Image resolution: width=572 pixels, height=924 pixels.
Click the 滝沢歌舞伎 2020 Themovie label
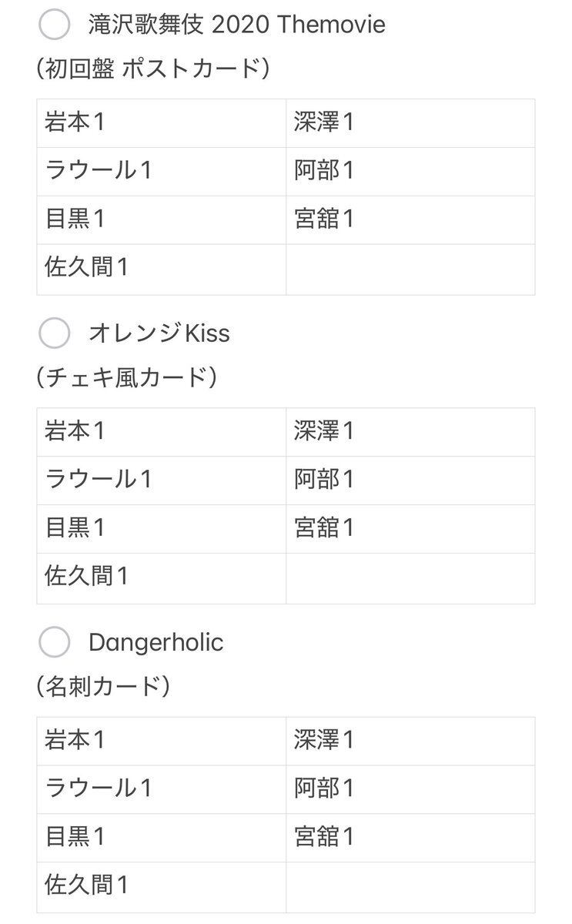click(237, 25)
